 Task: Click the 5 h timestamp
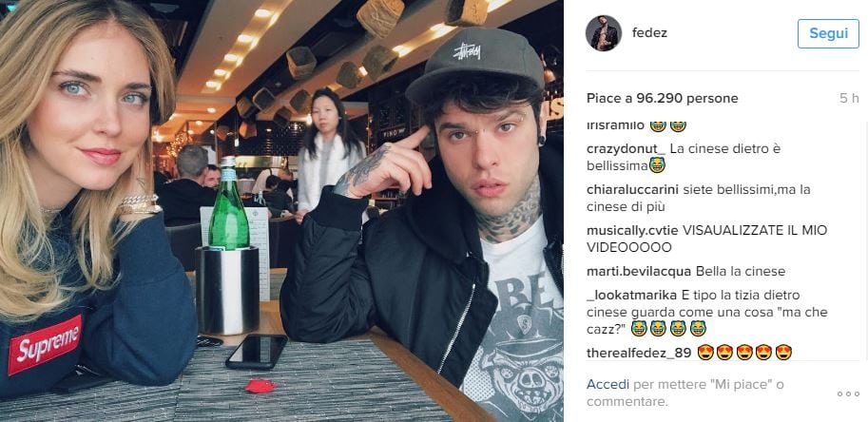click(849, 99)
